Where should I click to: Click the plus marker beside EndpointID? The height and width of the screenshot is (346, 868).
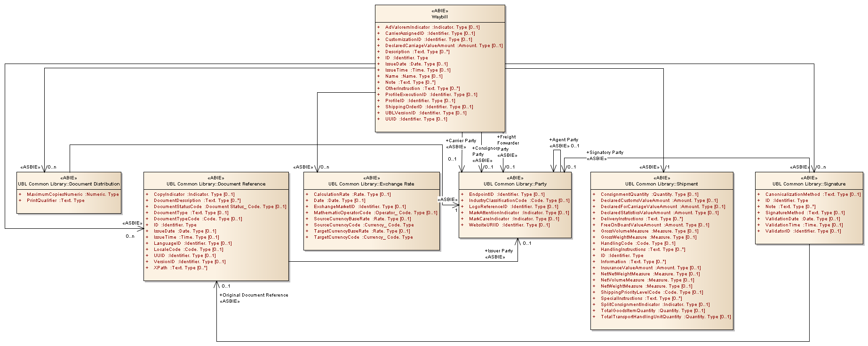click(x=462, y=194)
